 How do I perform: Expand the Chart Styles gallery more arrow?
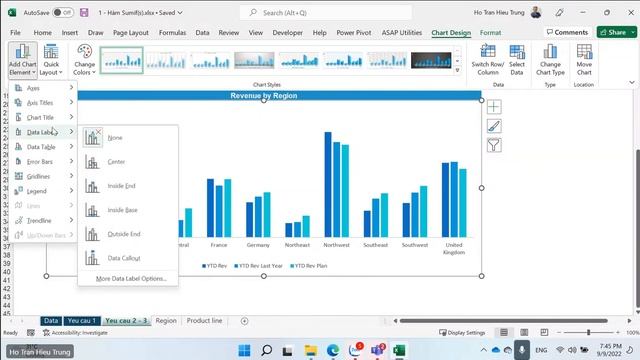point(458,71)
